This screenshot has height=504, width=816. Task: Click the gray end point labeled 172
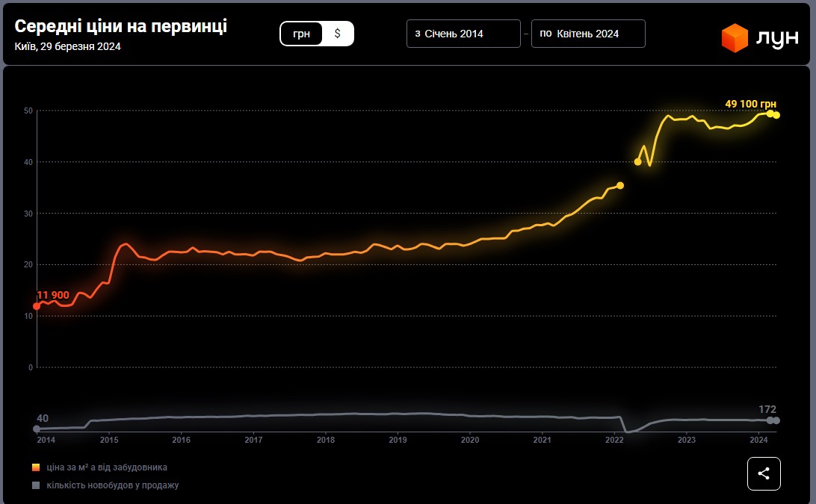[x=776, y=420]
